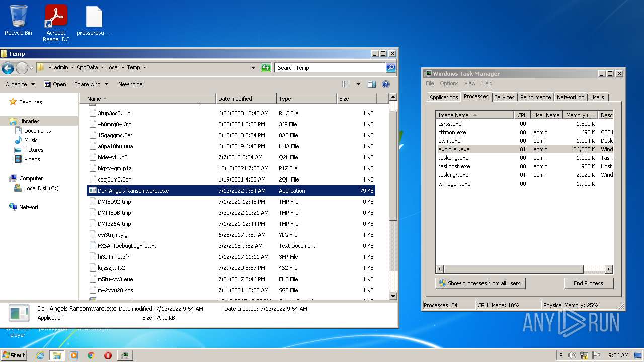Open Internet Explorer from the taskbar
This screenshot has height=362, width=644.
[40, 355]
